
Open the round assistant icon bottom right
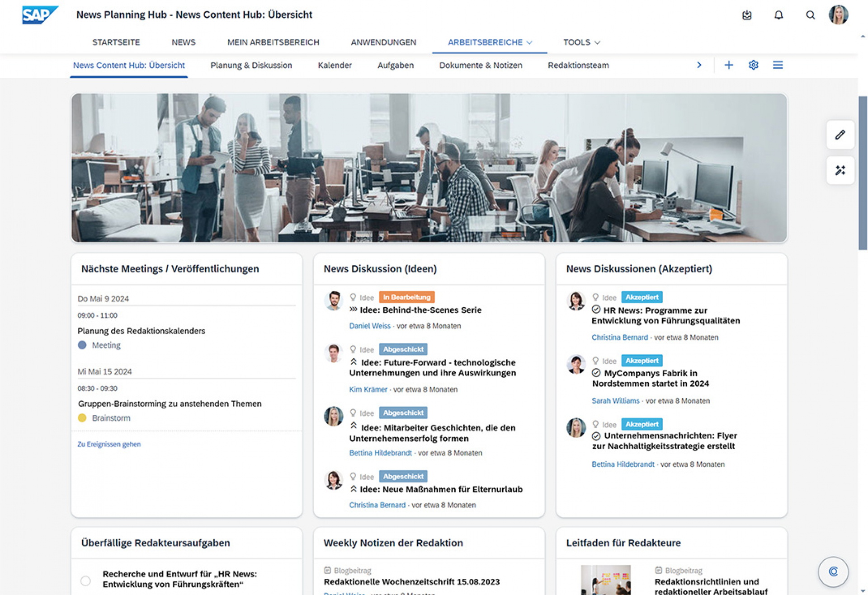pyautogui.click(x=833, y=572)
